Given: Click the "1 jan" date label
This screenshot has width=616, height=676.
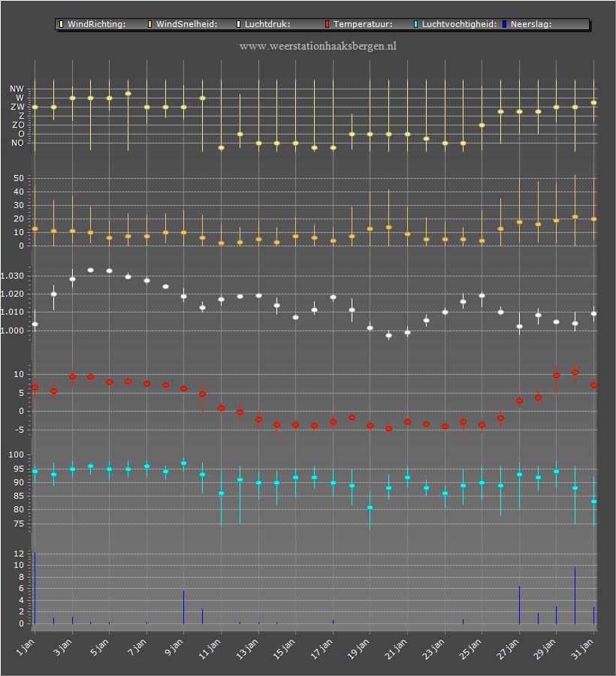Looking at the screenshot, I should point(26,647).
